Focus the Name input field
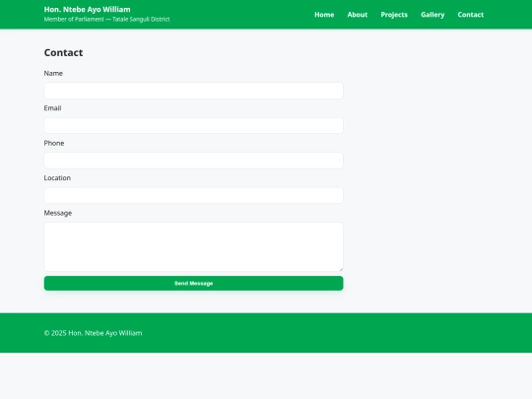The width and height of the screenshot is (532, 399). pos(193,91)
